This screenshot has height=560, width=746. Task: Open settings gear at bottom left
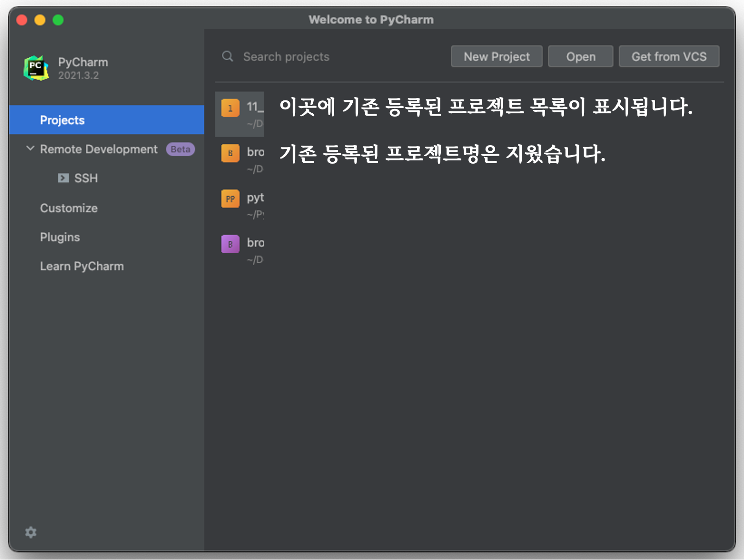[x=31, y=532]
